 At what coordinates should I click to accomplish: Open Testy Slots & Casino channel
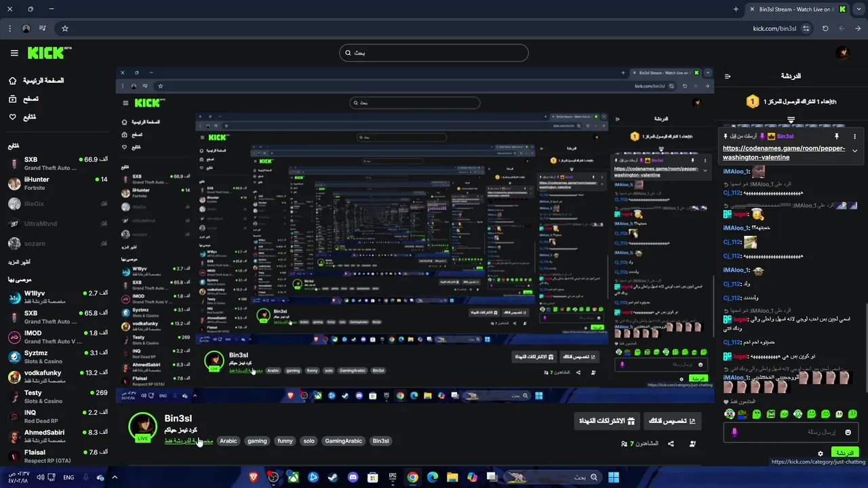pos(58,396)
